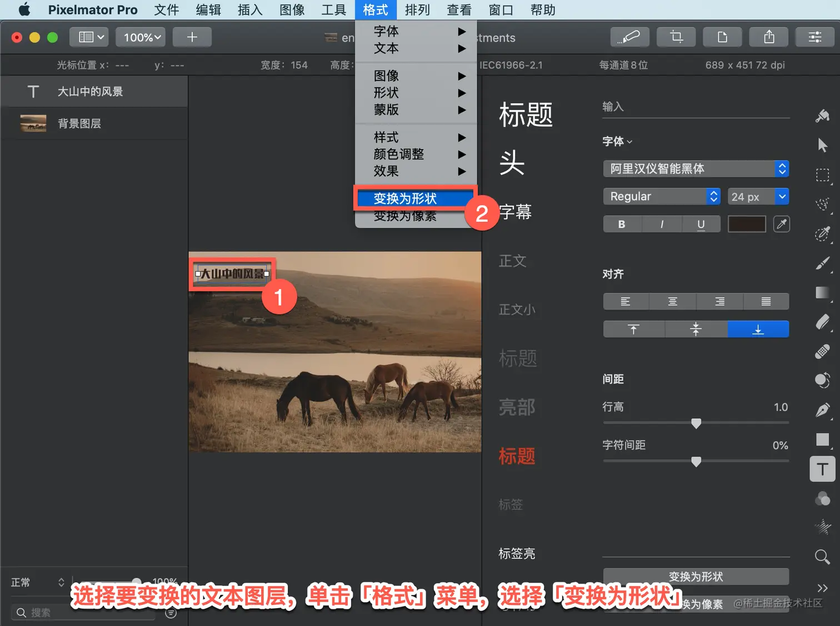Select the Shape rectangle tool
The width and height of the screenshot is (840, 626).
coord(823,440)
